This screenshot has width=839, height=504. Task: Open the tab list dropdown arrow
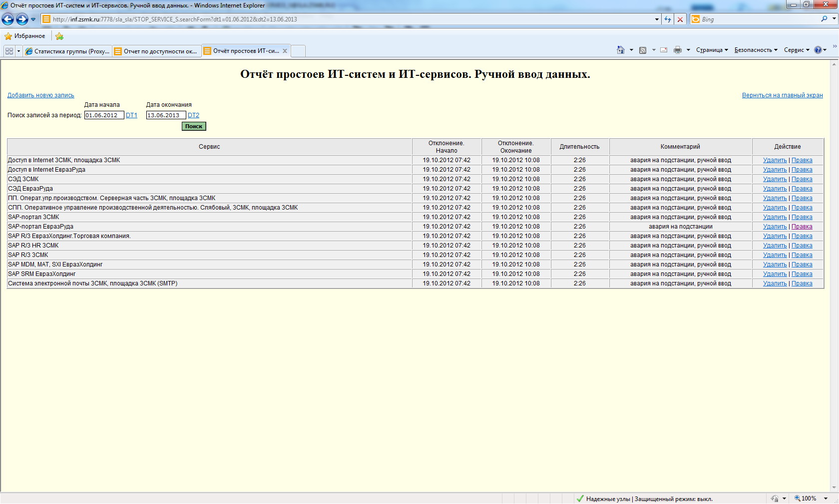18,51
